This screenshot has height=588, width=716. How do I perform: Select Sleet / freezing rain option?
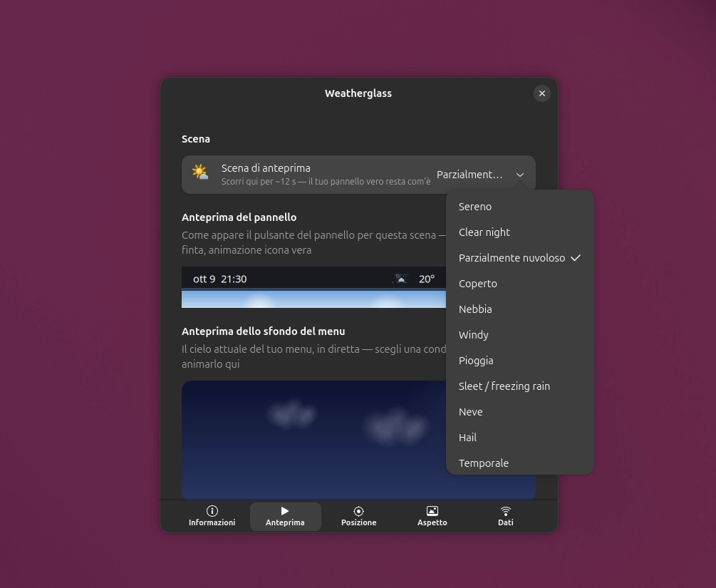(x=519, y=386)
